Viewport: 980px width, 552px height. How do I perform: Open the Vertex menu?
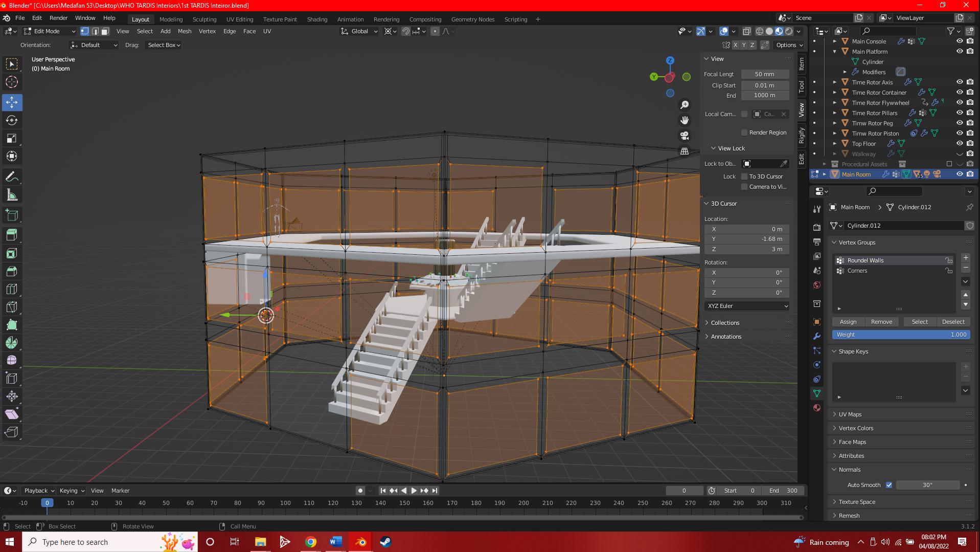[x=207, y=31]
